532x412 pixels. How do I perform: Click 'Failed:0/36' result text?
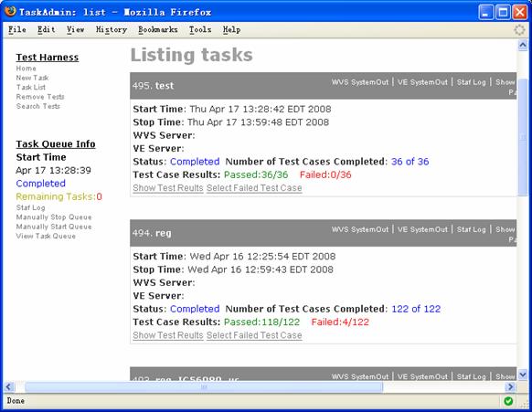click(325, 175)
